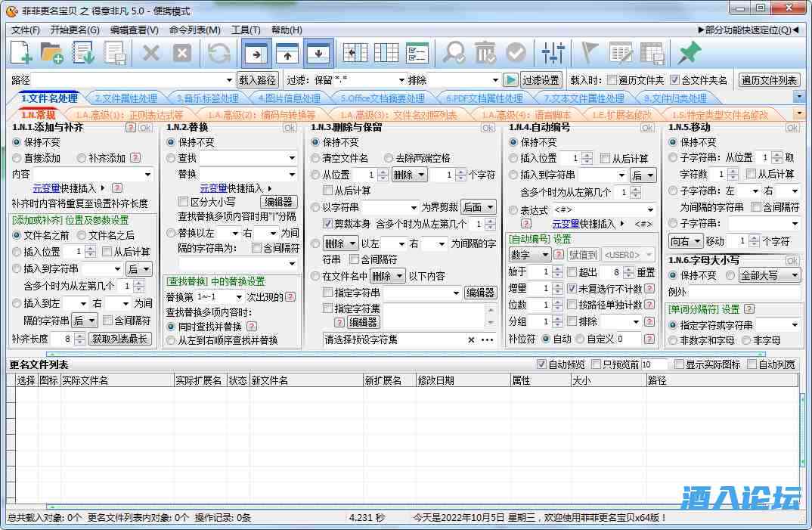The width and height of the screenshot is (812, 530).
Task: Click the 获取列表最长 button
Action: (x=119, y=339)
